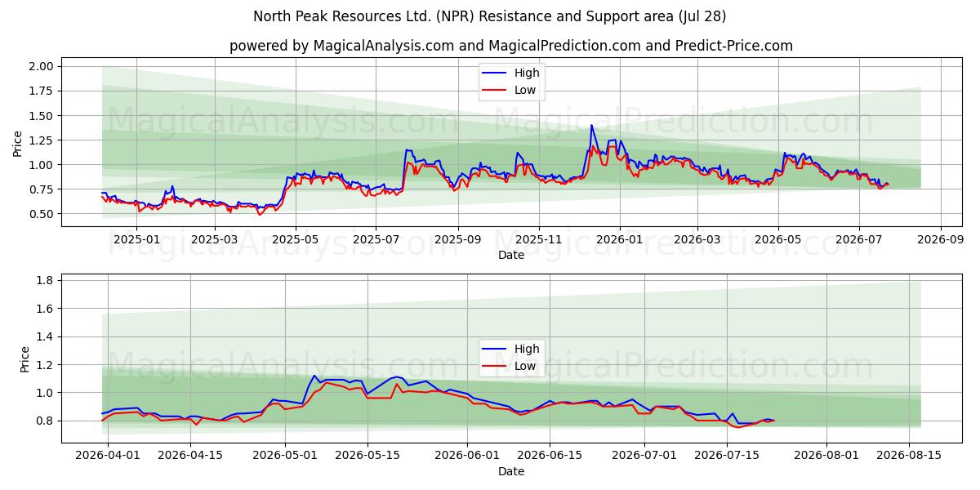This screenshot has width=980, height=490.
Task: Click the top chart y-axis value 1.25
Action: pyautogui.click(x=41, y=140)
